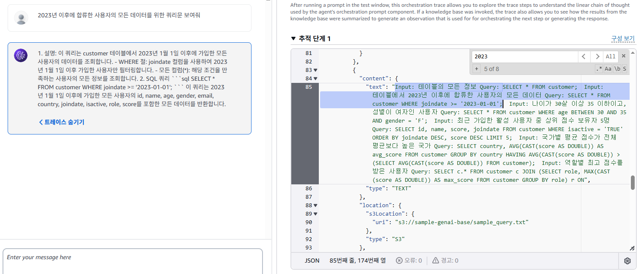This screenshot has width=644, height=274.
Task: Go to previous search match arrow
Action: coord(584,57)
